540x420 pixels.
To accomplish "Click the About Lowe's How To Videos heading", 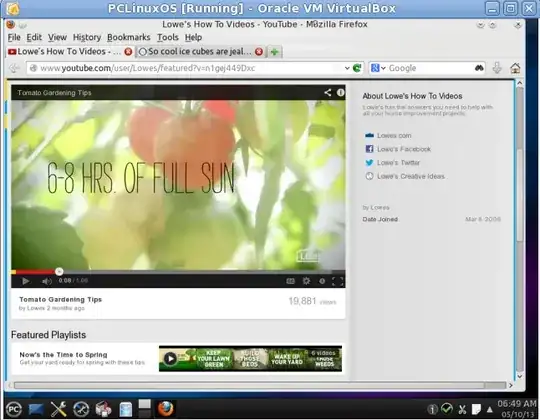I will pyautogui.click(x=412, y=96).
